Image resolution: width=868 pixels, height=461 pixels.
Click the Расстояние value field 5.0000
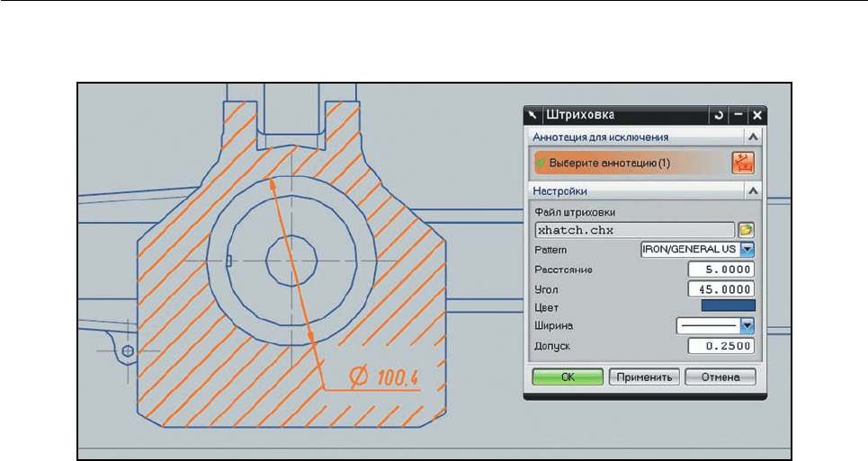(720, 270)
